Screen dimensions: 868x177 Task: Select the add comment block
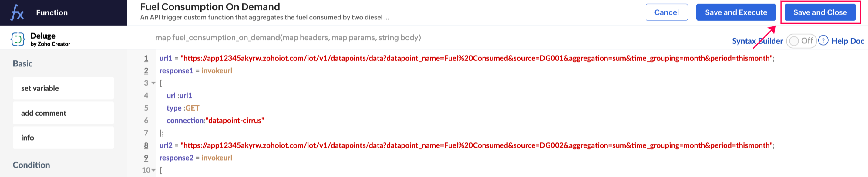(63, 113)
